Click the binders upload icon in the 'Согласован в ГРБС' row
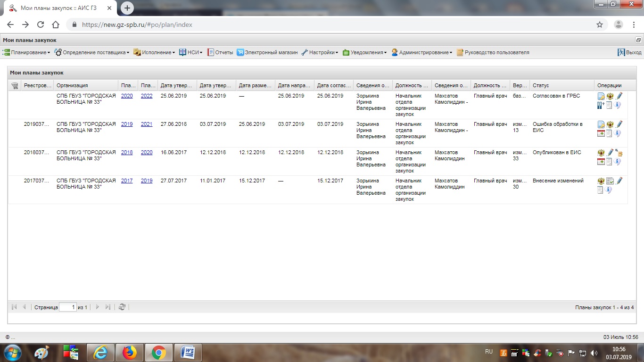The width and height of the screenshot is (644, 362). pyautogui.click(x=601, y=105)
